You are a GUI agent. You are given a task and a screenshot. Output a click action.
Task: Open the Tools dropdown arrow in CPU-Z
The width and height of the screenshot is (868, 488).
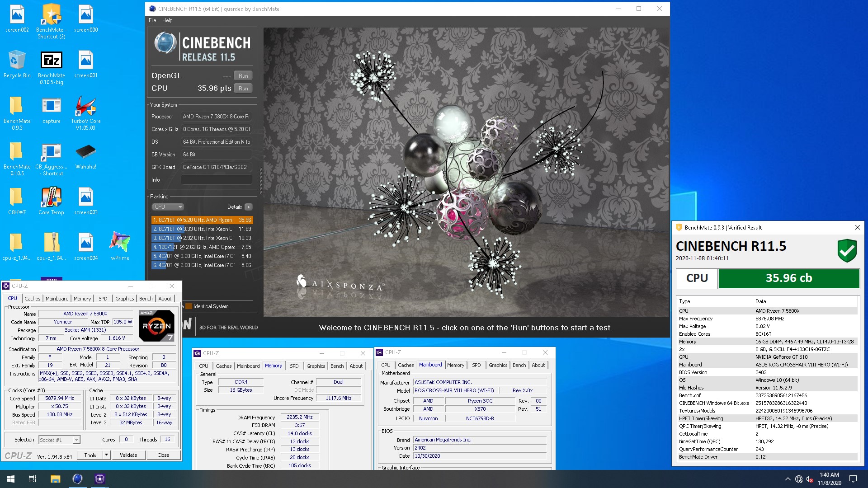tap(106, 455)
